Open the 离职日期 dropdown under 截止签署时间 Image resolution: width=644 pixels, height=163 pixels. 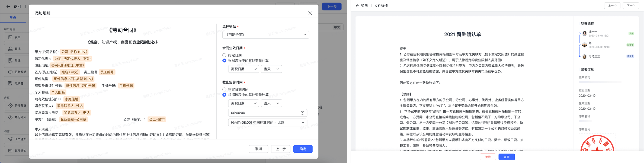(x=243, y=103)
